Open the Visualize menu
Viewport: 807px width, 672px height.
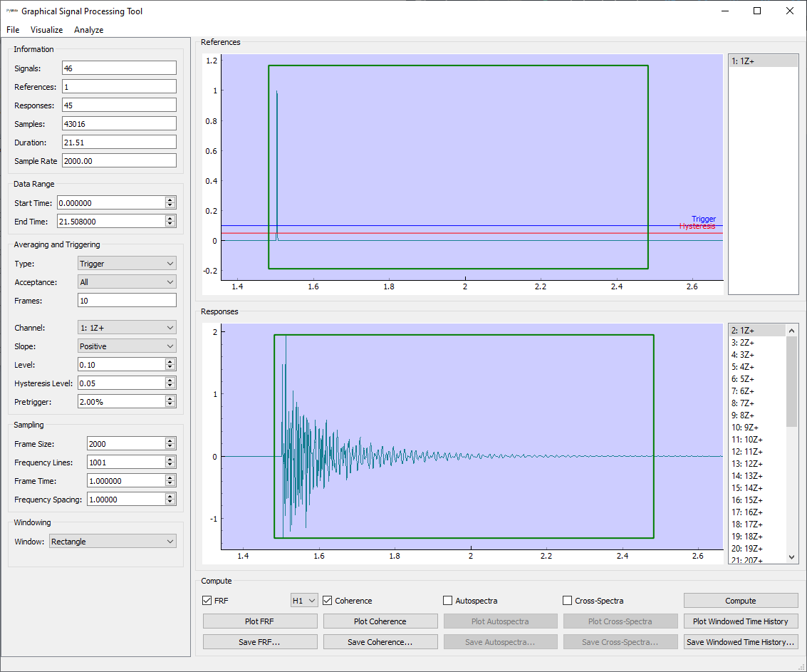click(x=46, y=30)
